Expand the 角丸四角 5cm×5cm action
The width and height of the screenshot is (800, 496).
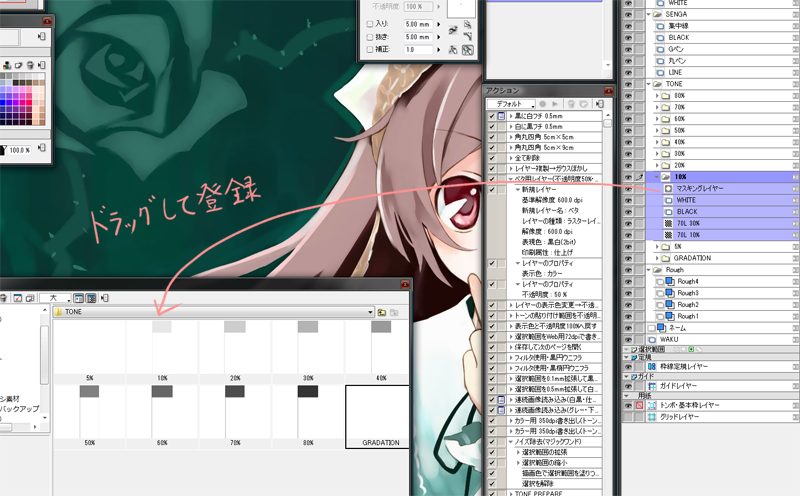tap(511, 137)
